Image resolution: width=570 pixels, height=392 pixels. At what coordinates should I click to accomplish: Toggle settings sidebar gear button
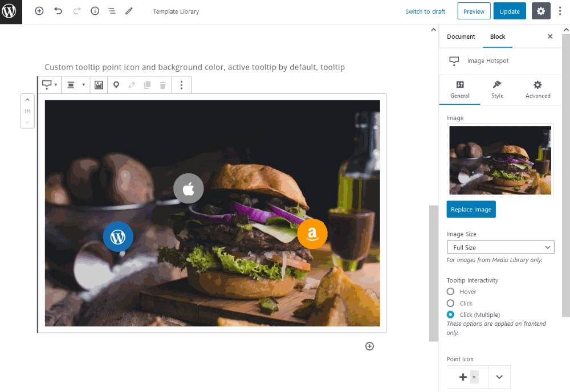[x=541, y=11]
